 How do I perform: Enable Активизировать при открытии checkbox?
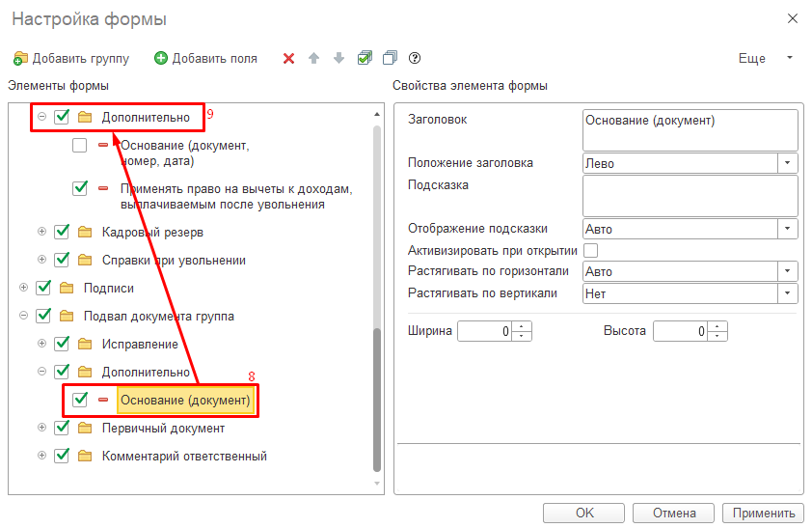[x=591, y=250]
